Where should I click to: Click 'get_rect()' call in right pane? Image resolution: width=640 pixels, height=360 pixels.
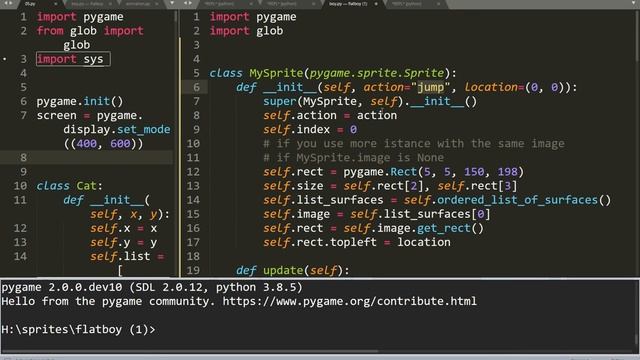450,228
